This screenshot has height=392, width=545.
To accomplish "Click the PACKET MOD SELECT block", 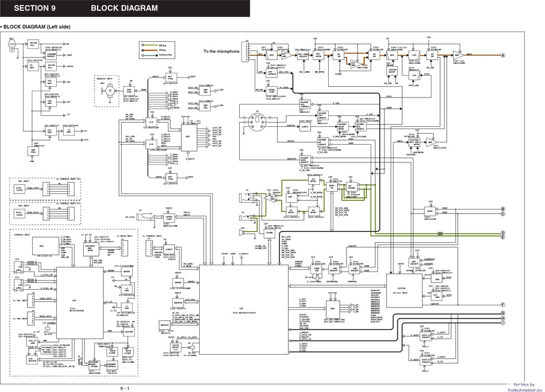I will coord(360,126).
